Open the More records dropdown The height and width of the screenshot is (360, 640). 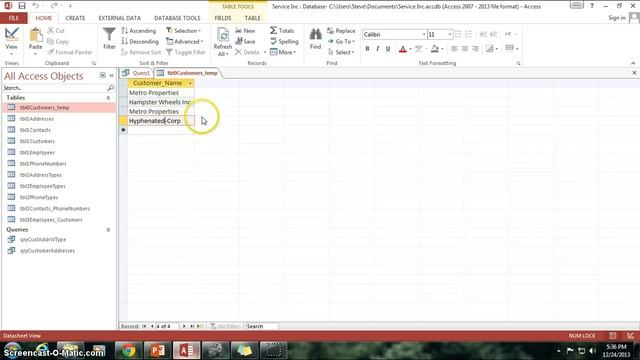click(x=283, y=52)
